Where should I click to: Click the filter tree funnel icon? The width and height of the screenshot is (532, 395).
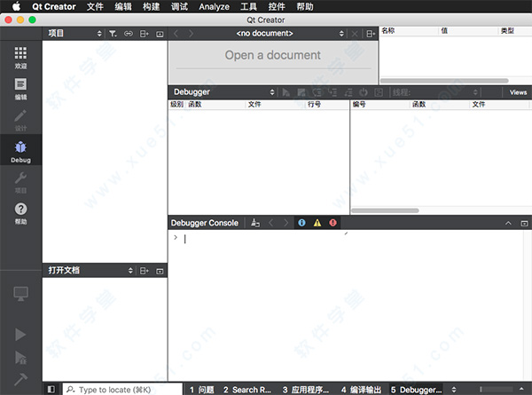113,34
